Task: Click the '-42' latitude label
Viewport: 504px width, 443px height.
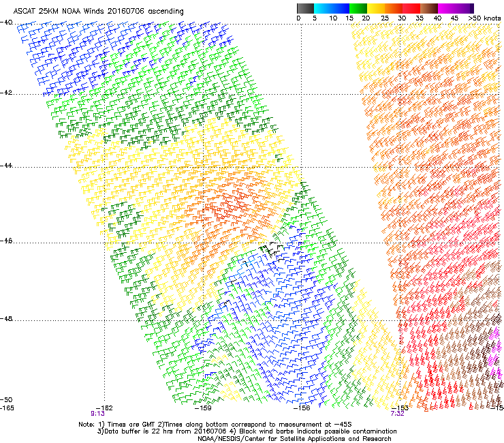Action: pos(6,93)
